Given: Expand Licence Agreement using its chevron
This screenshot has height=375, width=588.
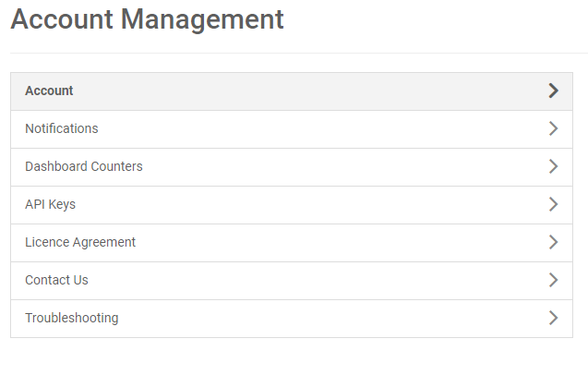Looking at the screenshot, I should click(x=553, y=242).
